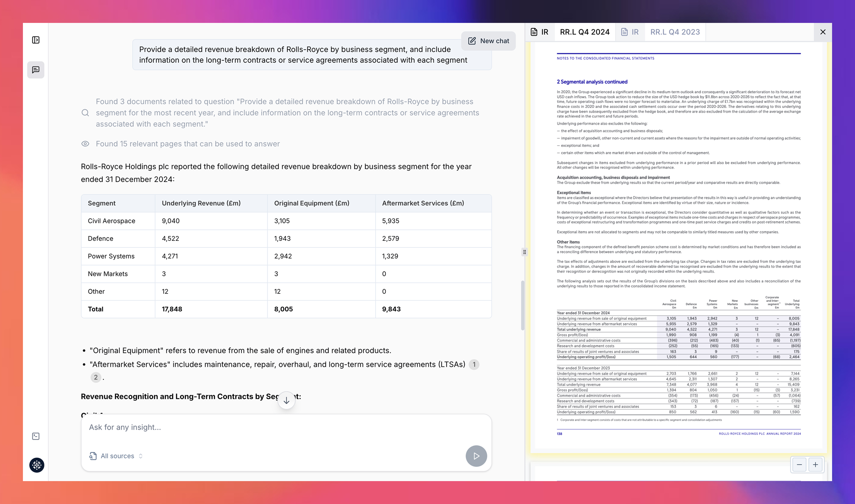Click page number 138 in document footer
This screenshot has height=504, width=855.
(x=559, y=434)
